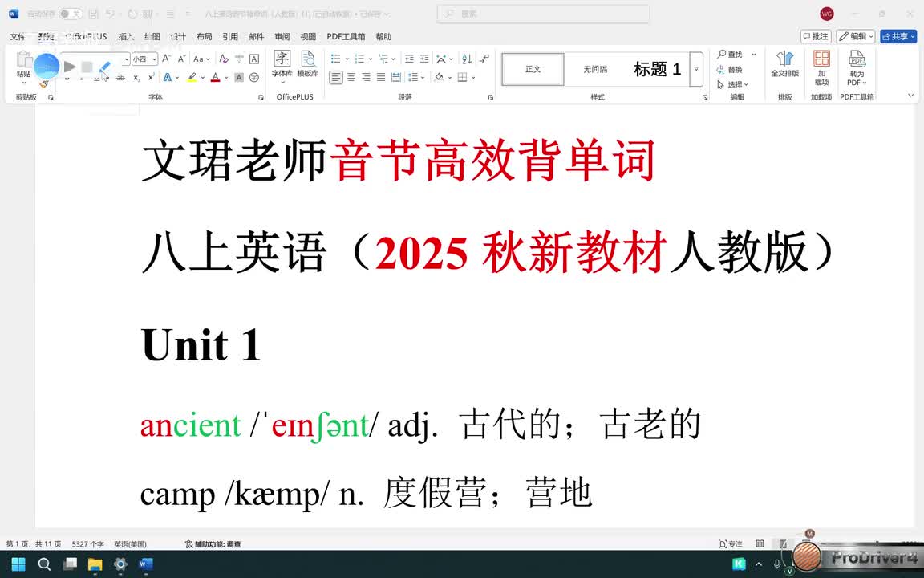Expand the styles gallery

[696, 69]
